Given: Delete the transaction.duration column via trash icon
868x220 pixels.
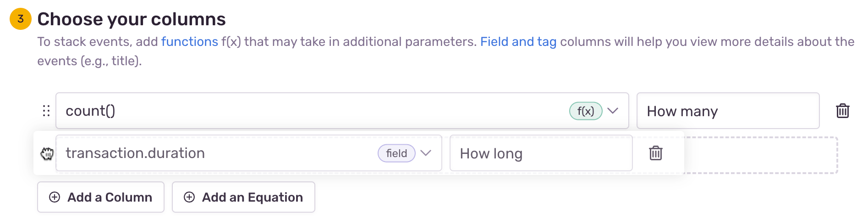Looking at the screenshot, I should click(655, 153).
